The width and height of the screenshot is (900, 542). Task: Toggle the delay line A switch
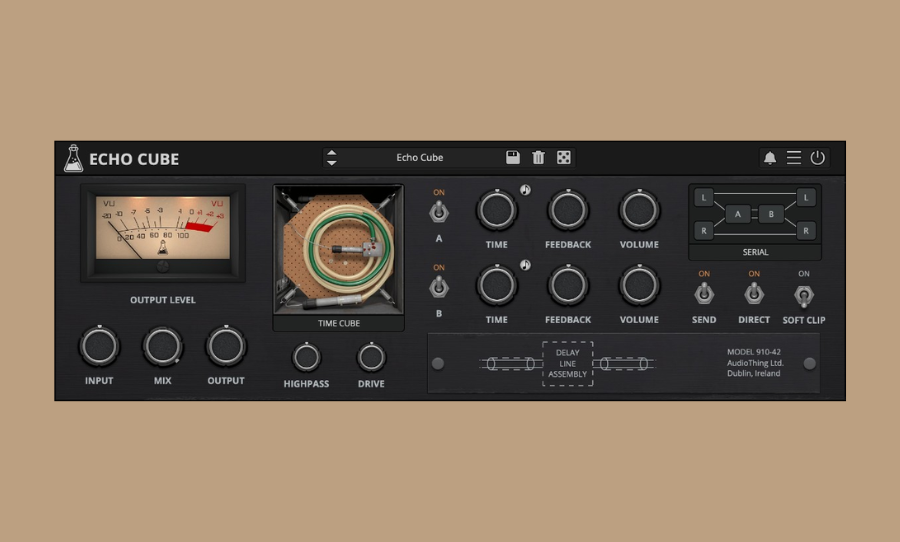(x=438, y=212)
